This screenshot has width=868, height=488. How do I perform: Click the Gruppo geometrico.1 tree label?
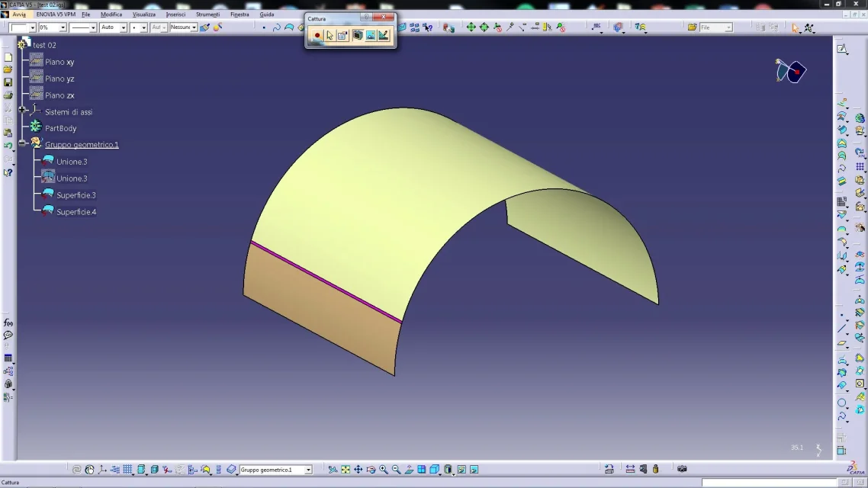(x=82, y=145)
